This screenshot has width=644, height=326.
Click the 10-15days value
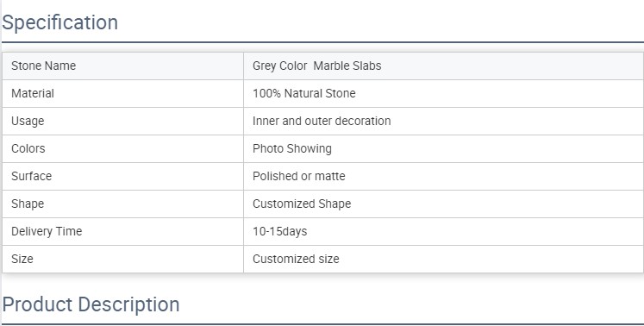click(x=279, y=231)
